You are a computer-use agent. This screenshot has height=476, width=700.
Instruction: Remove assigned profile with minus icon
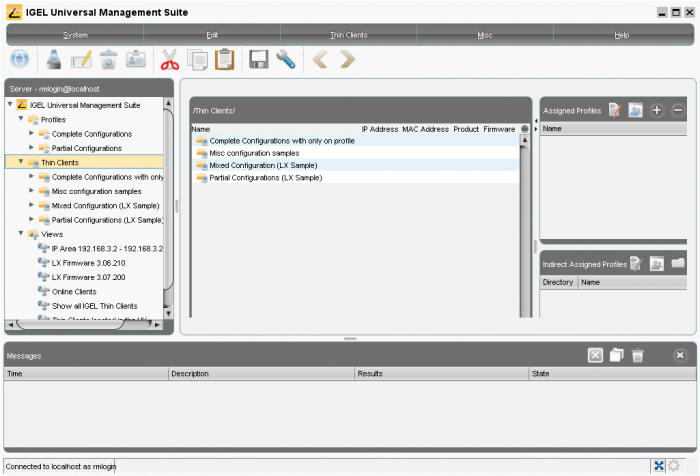coord(678,110)
